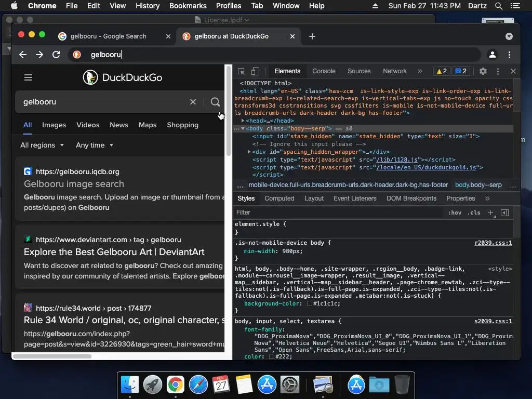Open Safari from the Dock
The image size is (532, 399).
[x=198, y=385]
